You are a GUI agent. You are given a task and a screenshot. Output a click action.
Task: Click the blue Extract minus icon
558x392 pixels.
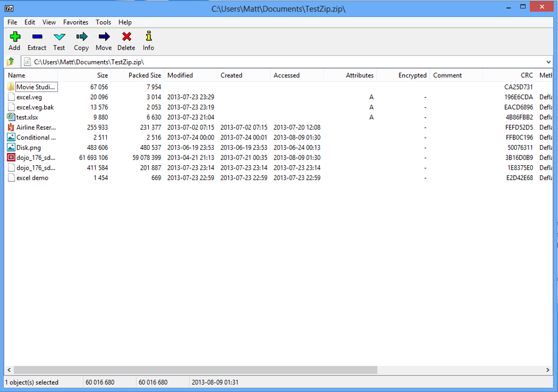[37, 37]
